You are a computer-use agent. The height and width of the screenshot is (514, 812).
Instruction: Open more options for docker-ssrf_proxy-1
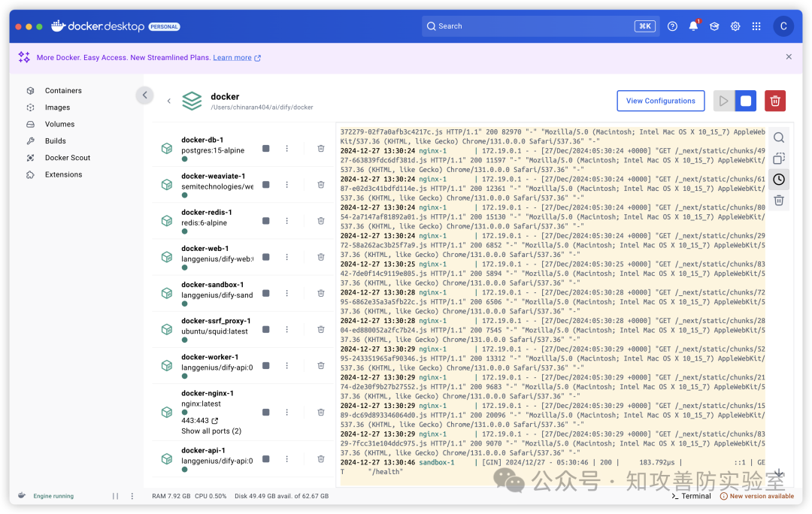(x=287, y=330)
